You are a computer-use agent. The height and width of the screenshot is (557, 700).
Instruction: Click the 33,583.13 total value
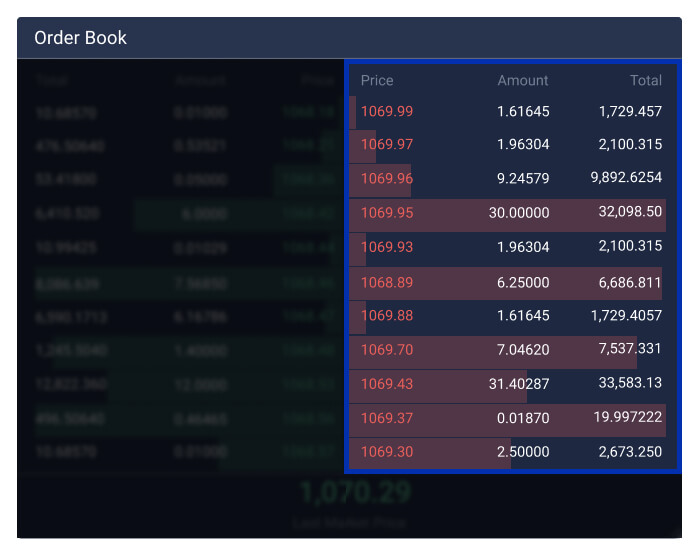point(630,382)
